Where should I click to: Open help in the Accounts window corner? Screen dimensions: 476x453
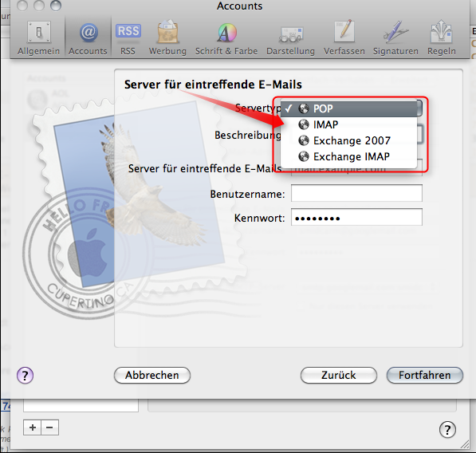(x=447, y=430)
